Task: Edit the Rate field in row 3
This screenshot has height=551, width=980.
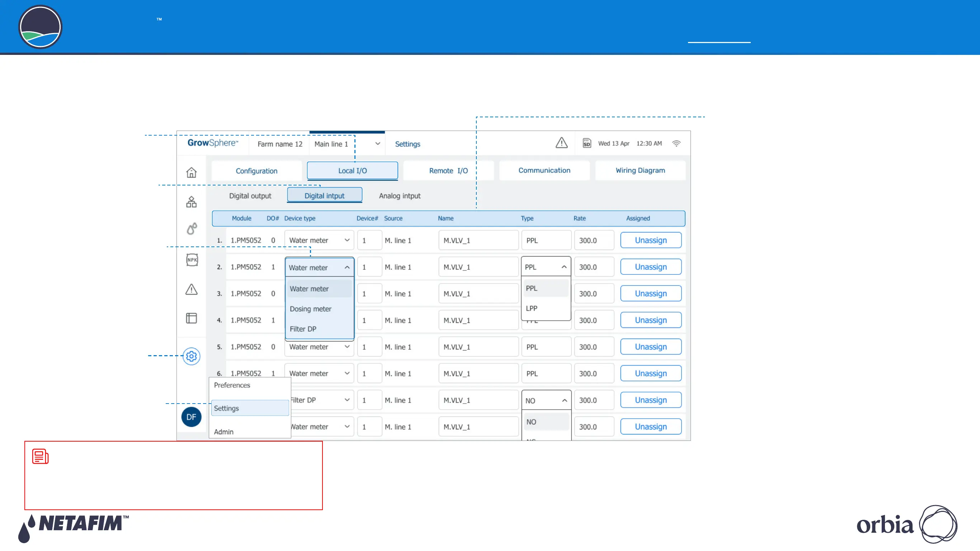Action: point(594,293)
